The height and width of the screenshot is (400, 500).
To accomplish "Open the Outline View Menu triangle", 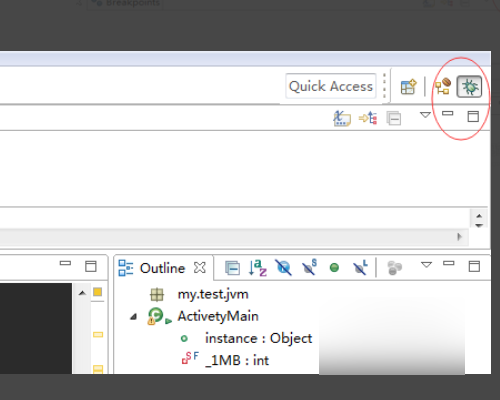I will click(426, 265).
